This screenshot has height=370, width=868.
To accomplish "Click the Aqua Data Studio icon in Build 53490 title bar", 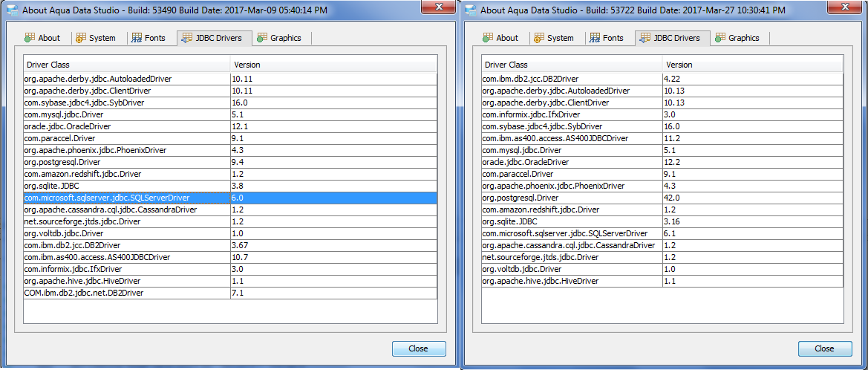I will [12, 10].
